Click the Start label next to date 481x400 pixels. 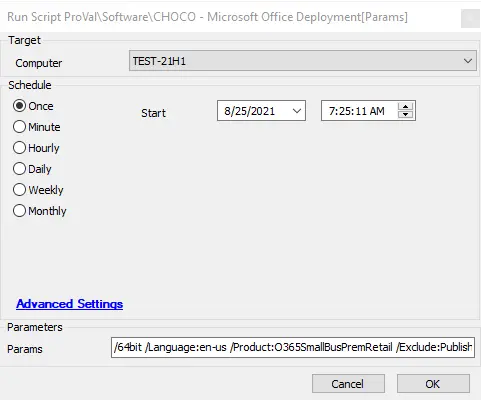tap(153, 113)
